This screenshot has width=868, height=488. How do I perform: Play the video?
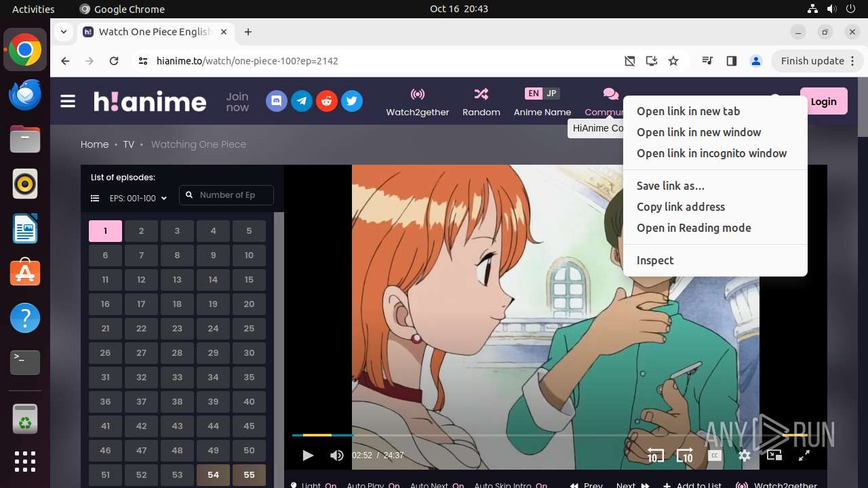308,455
